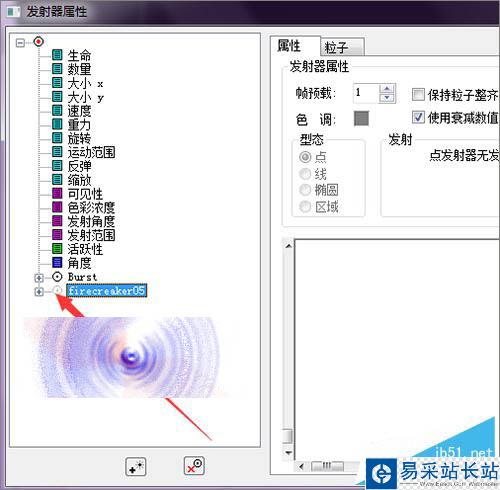The height and width of the screenshot is (490, 500).
Task: Click the 反弹 property icon
Action: point(57,166)
